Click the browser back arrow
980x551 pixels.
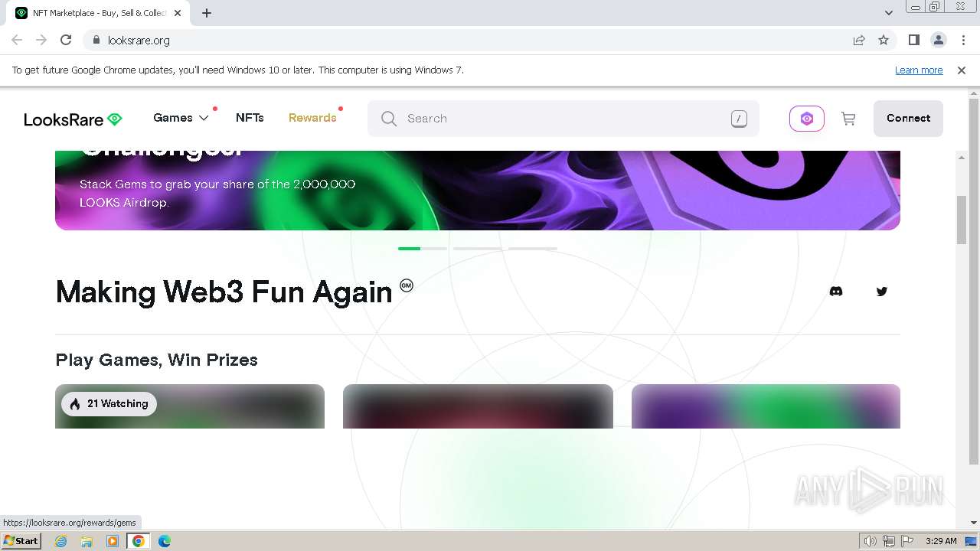coord(17,40)
